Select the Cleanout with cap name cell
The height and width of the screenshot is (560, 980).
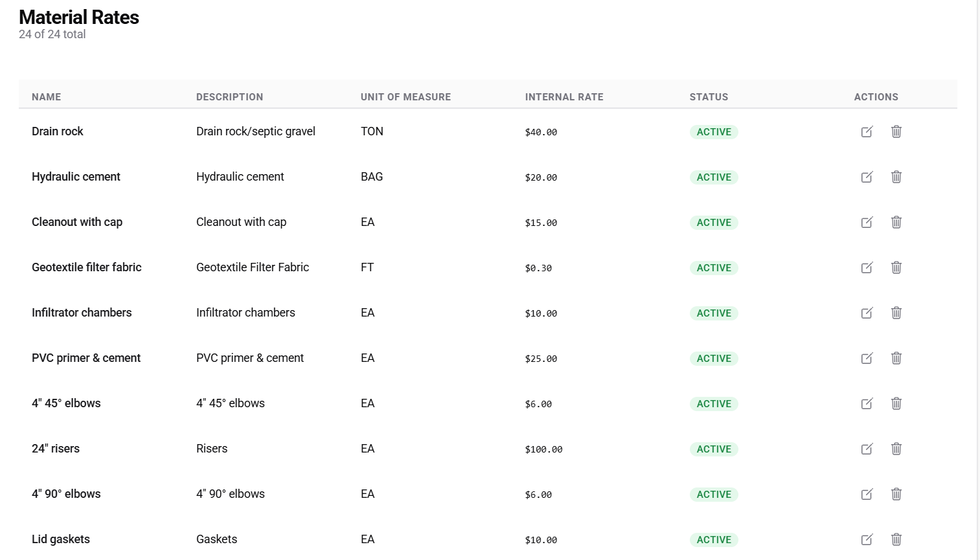pos(77,222)
